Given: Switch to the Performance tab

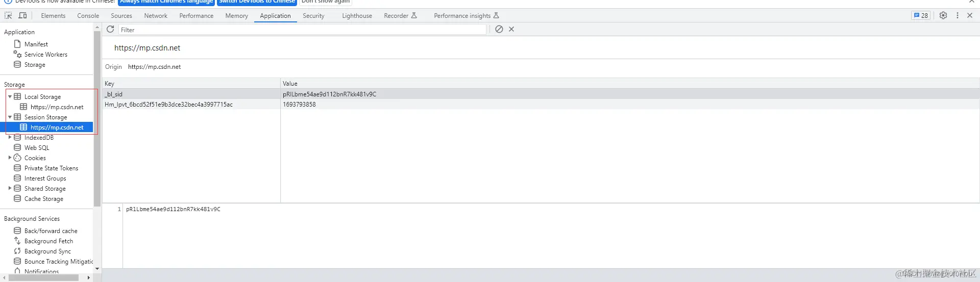Looking at the screenshot, I should click(x=196, y=16).
